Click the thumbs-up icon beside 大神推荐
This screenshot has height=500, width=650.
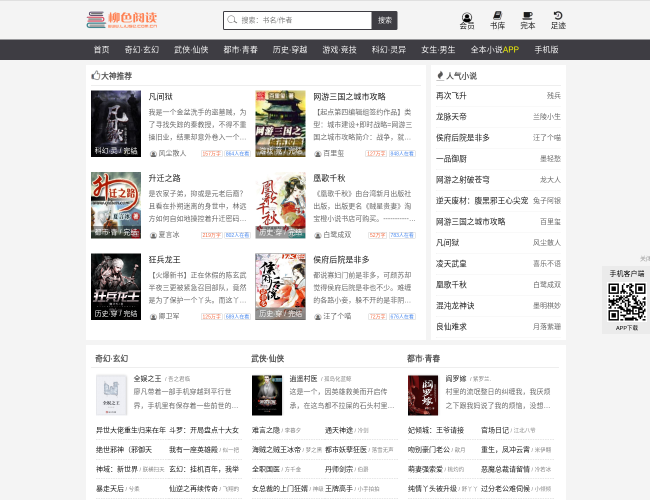(x=95, y=75)
